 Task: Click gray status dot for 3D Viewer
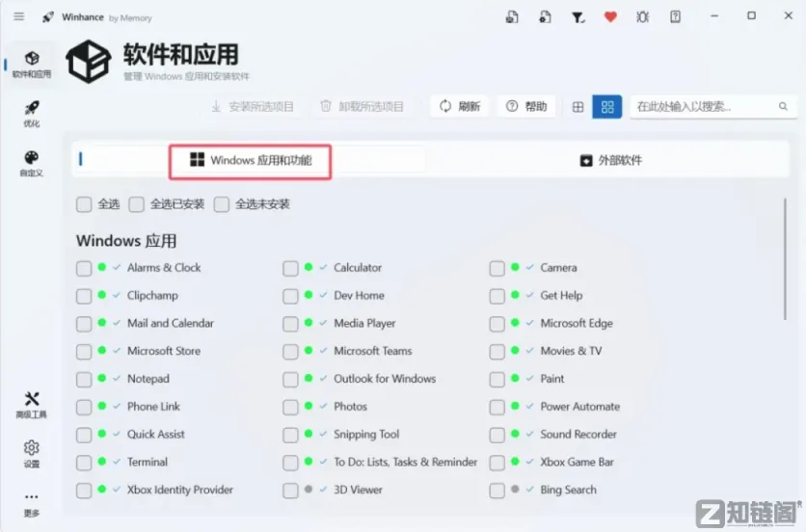[309, 489]
